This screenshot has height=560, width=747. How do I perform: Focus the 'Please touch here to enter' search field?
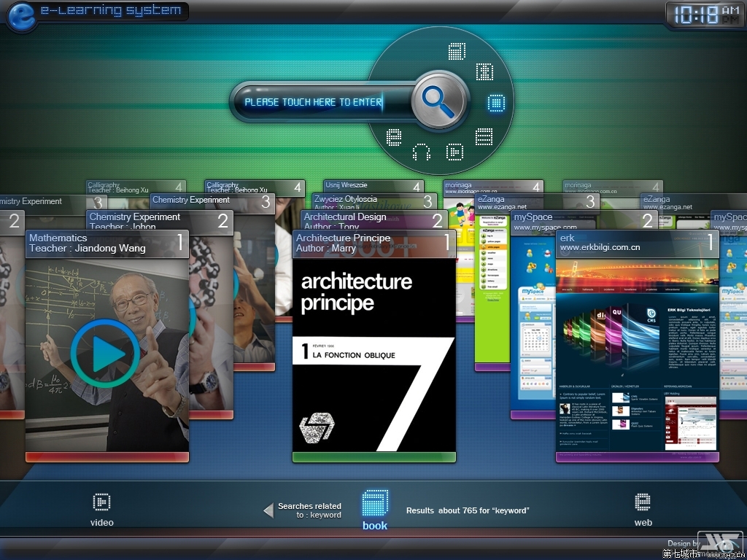[314, 102]
